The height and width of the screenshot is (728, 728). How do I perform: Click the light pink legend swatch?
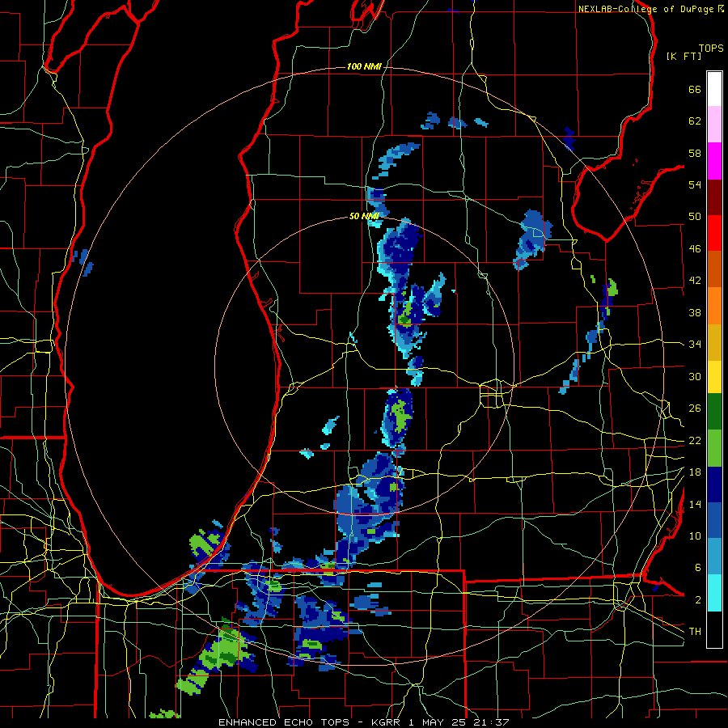(714, 125)
